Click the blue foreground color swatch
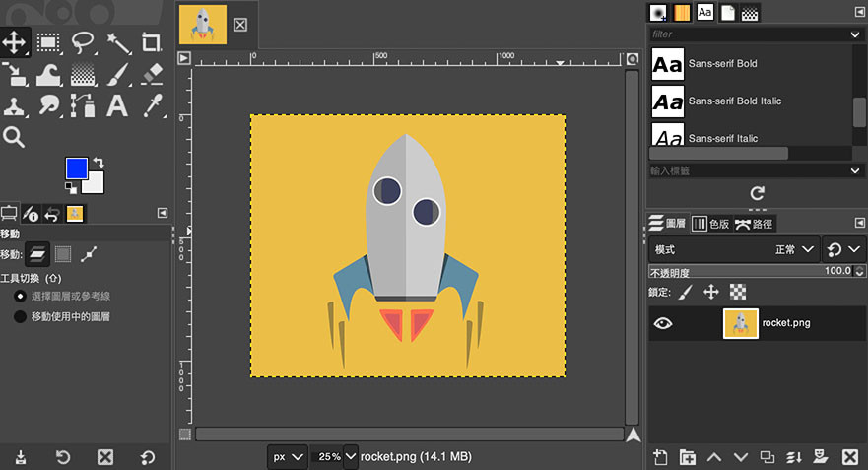868x470 pixels. click(x=76, y=168)
